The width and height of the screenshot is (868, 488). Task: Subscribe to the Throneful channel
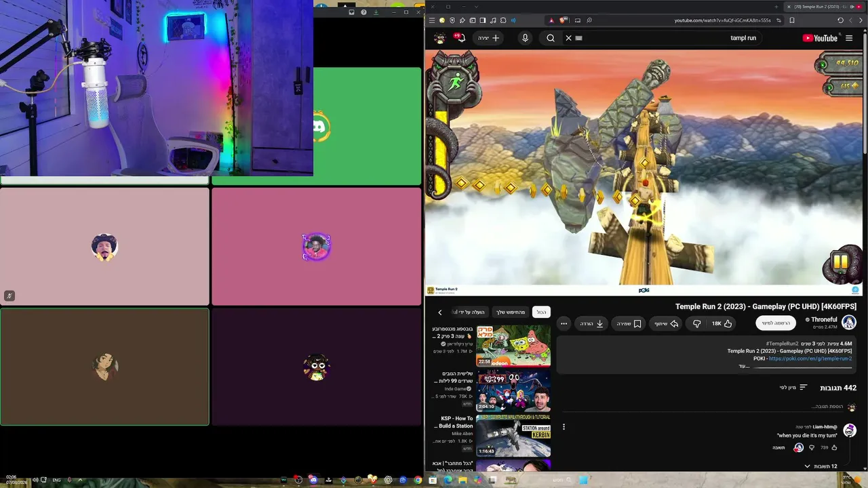776,323
